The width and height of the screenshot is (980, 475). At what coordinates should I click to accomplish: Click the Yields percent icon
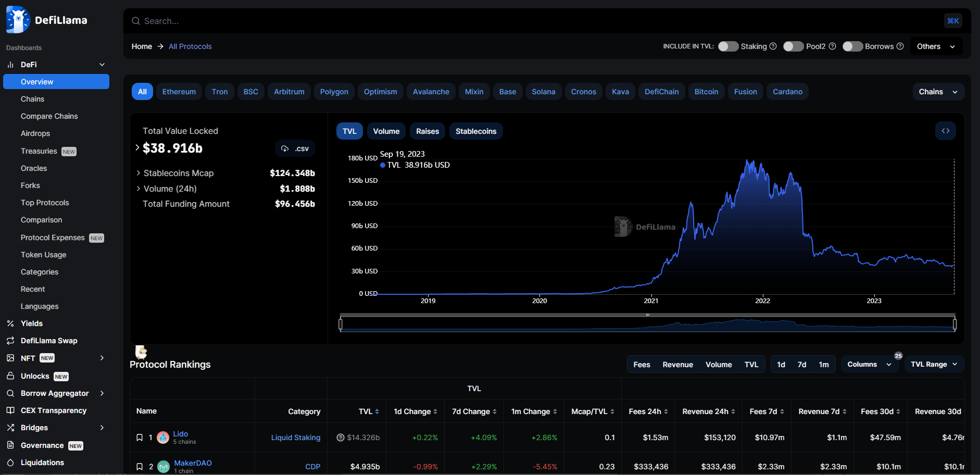coord(10,323)
